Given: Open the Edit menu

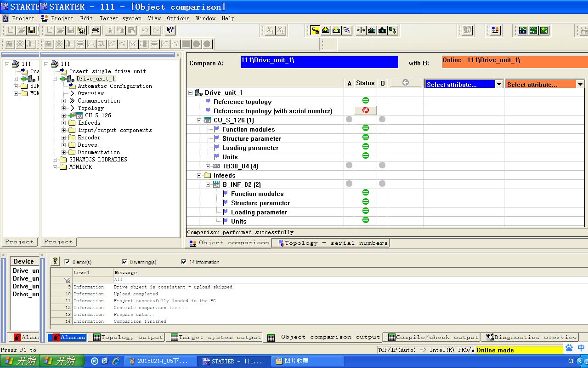Looking at the screenshot, I should (86, 18).
